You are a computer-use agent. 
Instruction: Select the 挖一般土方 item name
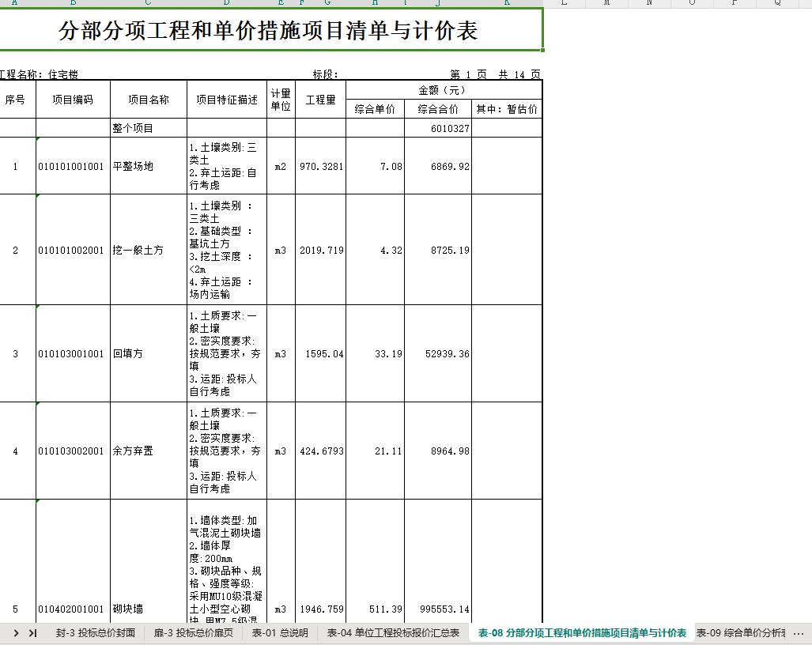click(x=149, y=250)
